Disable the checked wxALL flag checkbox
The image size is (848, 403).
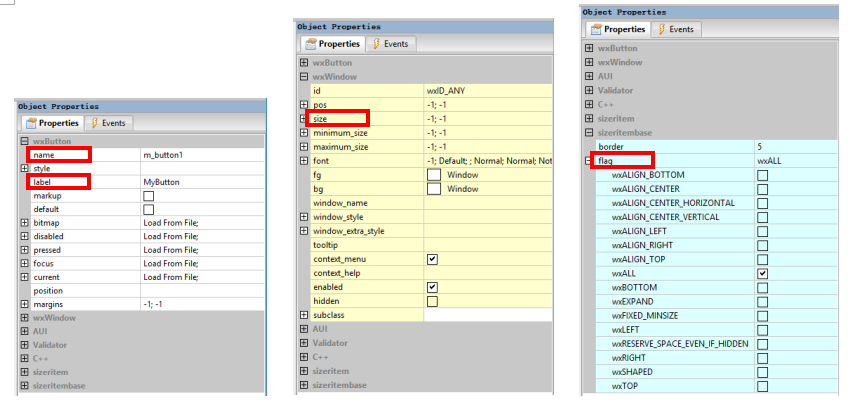tap(763, 273)
